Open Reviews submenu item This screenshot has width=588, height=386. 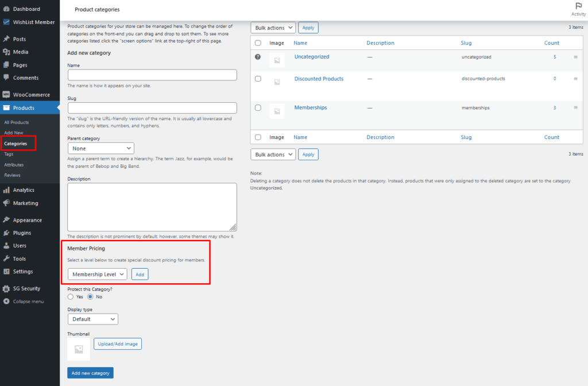(x=13, y=175)
